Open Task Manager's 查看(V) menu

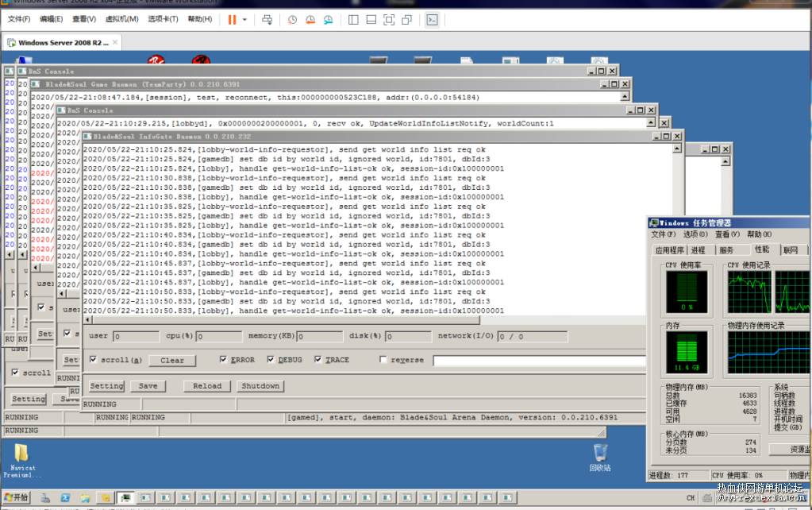pyautogui.click(x=728, y=234)
